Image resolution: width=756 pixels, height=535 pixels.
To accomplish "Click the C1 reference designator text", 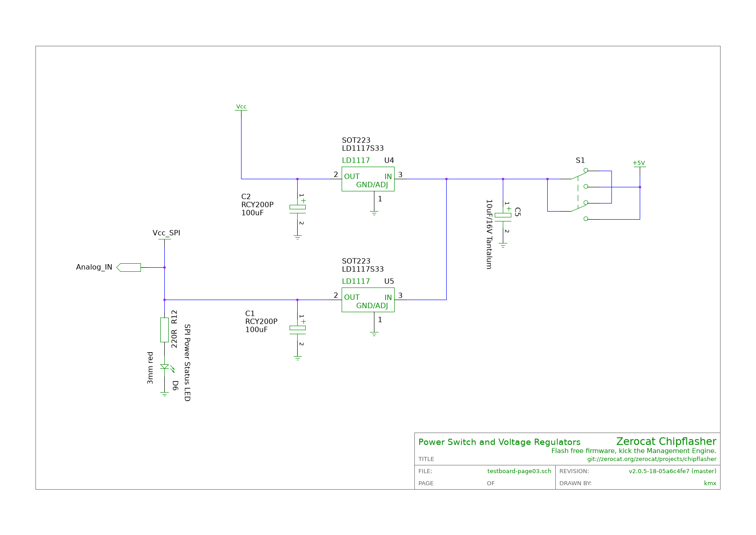I will [250, 314].
